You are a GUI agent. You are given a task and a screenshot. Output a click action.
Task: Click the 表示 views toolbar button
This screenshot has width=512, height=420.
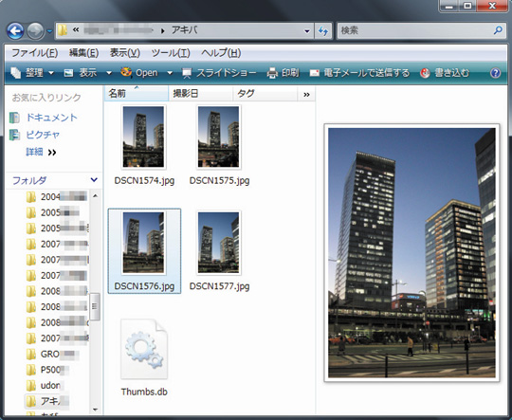pyautogui.click(x=81, y=72)
